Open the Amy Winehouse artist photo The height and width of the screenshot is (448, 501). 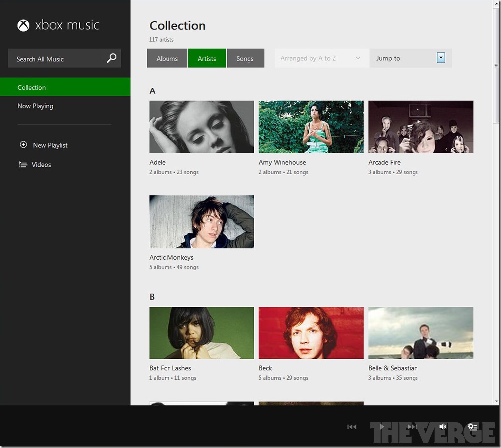tap(311, 127)
